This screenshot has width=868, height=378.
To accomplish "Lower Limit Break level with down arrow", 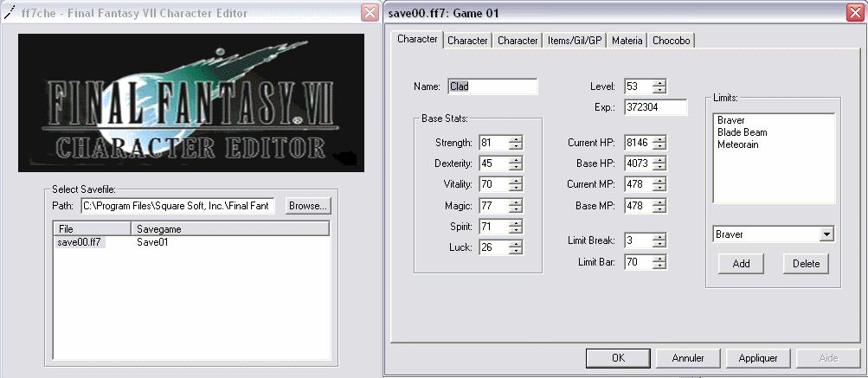I will click(x=659, y=244).
